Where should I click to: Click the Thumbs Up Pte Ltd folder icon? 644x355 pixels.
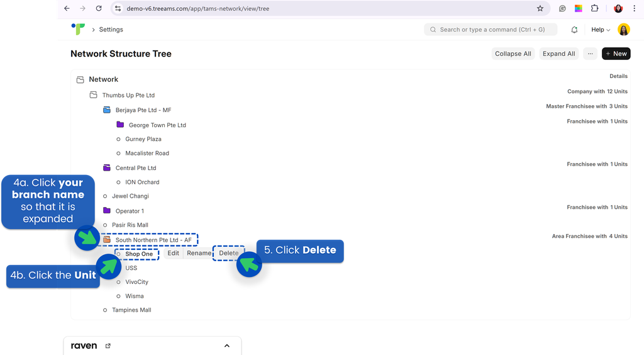tap(94, 95)
